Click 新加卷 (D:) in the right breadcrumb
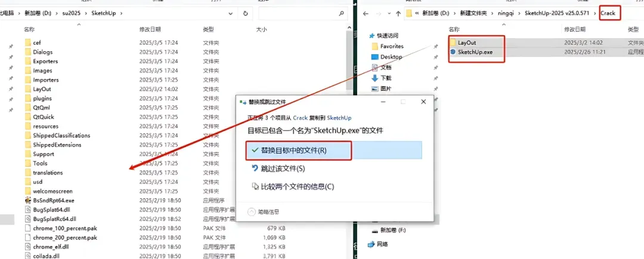 (x=436, y=14)
